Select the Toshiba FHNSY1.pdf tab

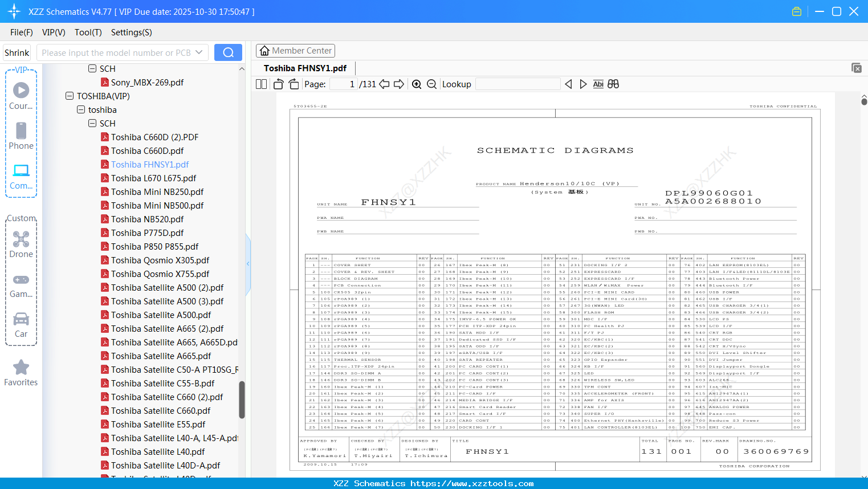coord(305,68)
